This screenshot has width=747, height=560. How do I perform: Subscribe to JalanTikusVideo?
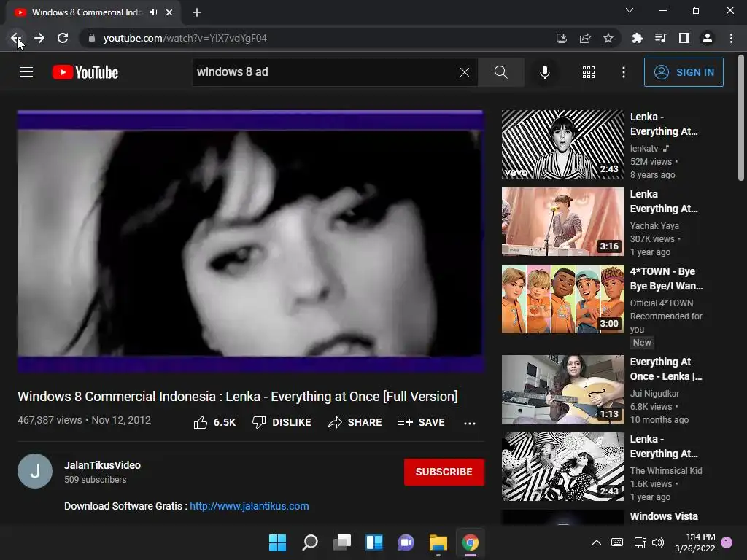coord(444,472)
